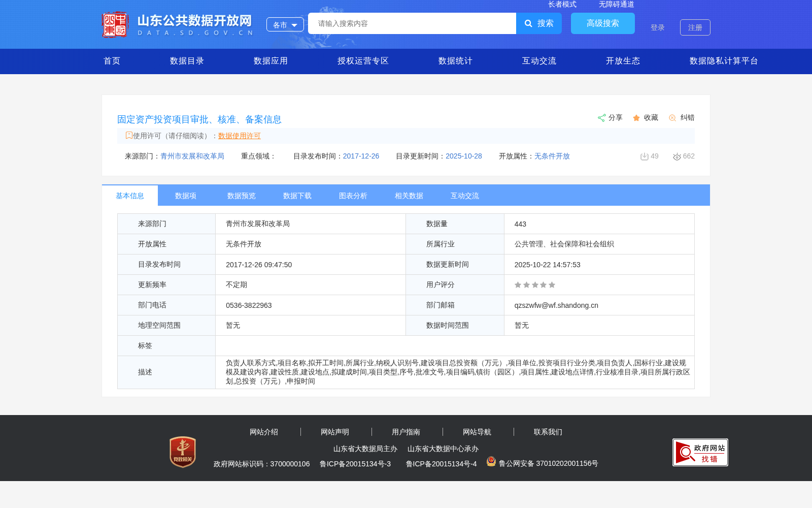Switch to the 相关数据 tab
The image size is (812, 508).
409,196
